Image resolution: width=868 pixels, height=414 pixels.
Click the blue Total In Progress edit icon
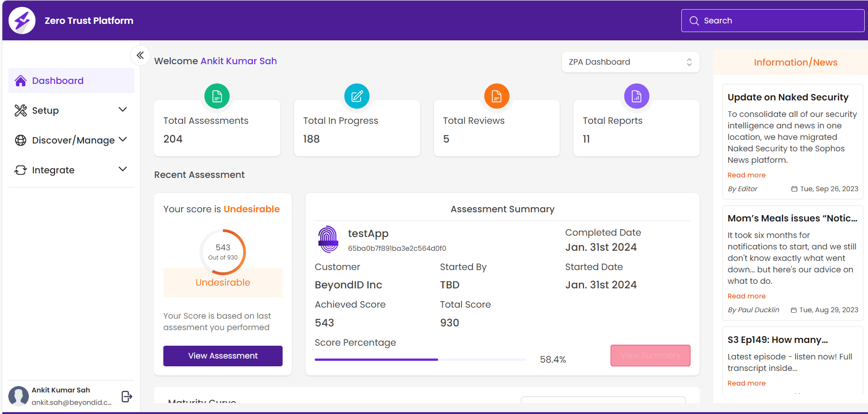pyautogui.click(x=357, y=96)
